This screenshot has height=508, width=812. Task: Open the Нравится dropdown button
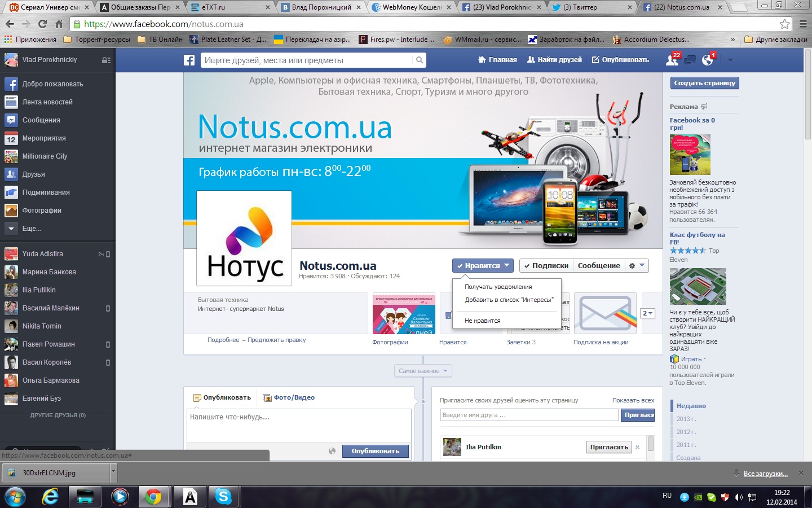[x=483, y=265]
